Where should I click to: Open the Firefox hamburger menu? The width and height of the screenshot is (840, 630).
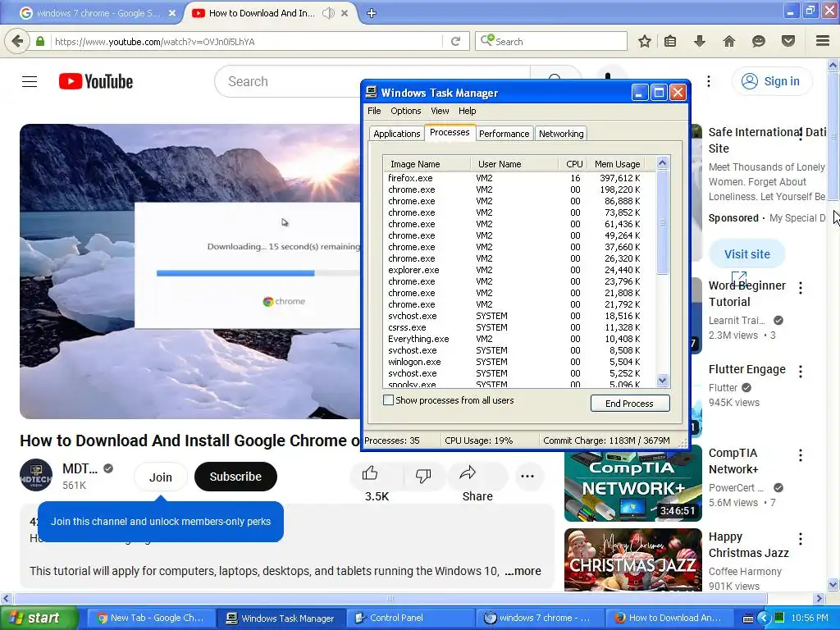[822, 41]
